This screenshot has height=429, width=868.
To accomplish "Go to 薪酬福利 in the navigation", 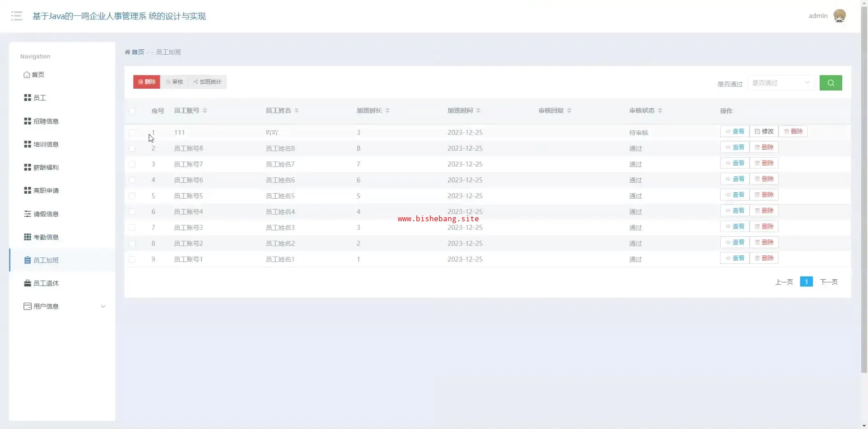I will [x=46, y=167].
